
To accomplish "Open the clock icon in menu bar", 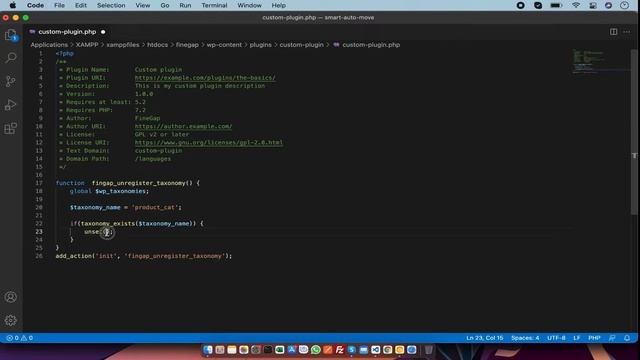I will pyautogui.click(x=624, y=5).
